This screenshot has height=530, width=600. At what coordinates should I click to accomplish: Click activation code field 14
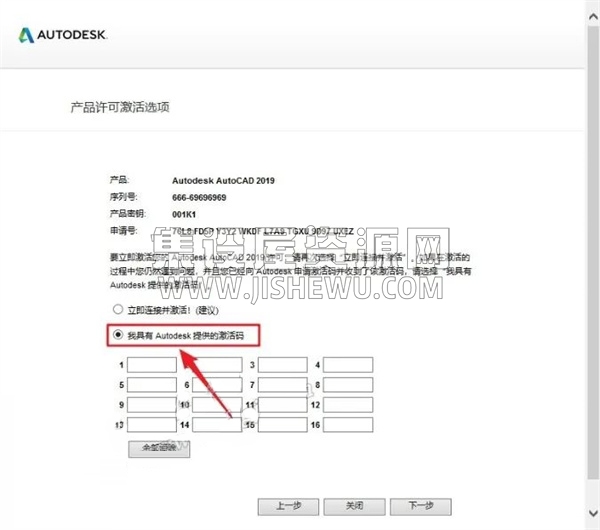tap(217, 425)
